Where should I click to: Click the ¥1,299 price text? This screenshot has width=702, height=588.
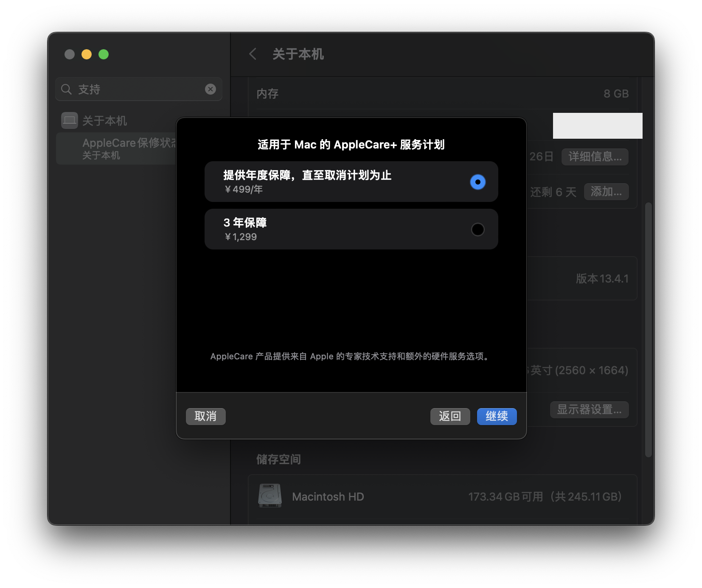pos(241,237)
